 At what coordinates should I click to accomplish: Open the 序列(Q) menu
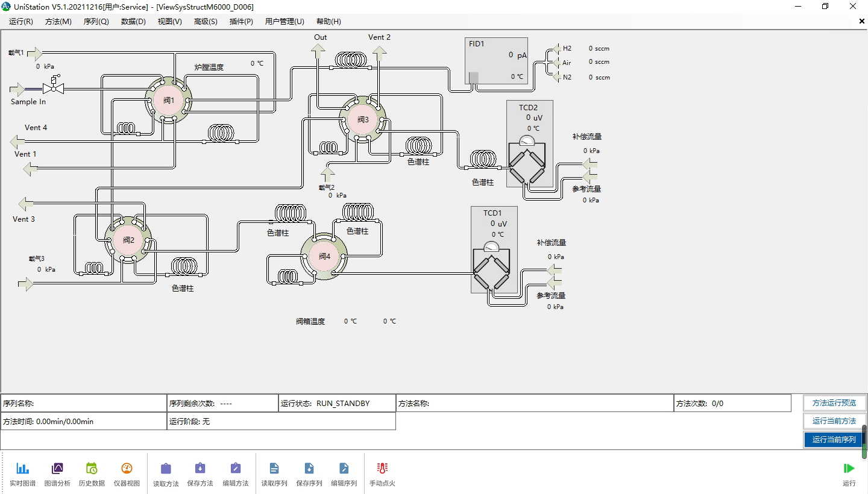[x=96, y=21]
